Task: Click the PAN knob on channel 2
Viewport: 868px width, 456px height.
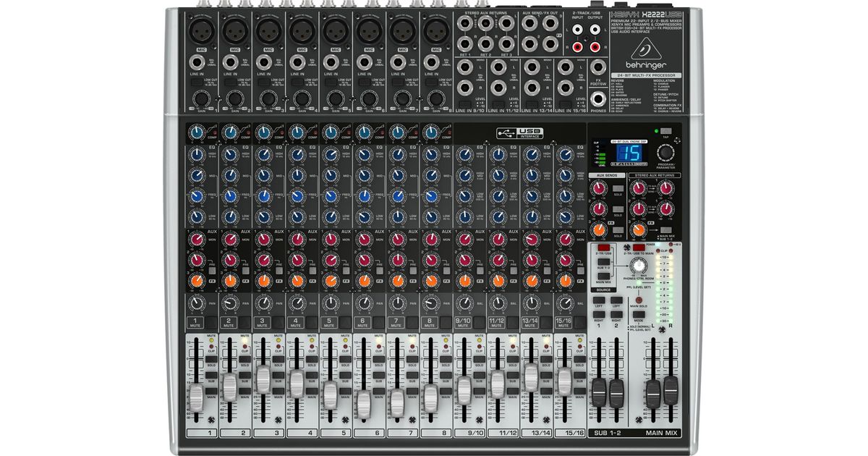Action: (x=230, y=303)
